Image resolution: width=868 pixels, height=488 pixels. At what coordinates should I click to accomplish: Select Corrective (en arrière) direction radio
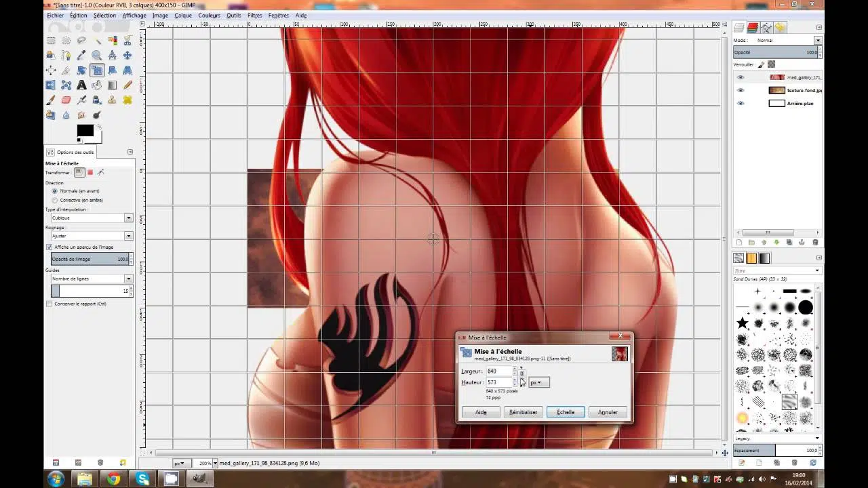tap(55, 200)
